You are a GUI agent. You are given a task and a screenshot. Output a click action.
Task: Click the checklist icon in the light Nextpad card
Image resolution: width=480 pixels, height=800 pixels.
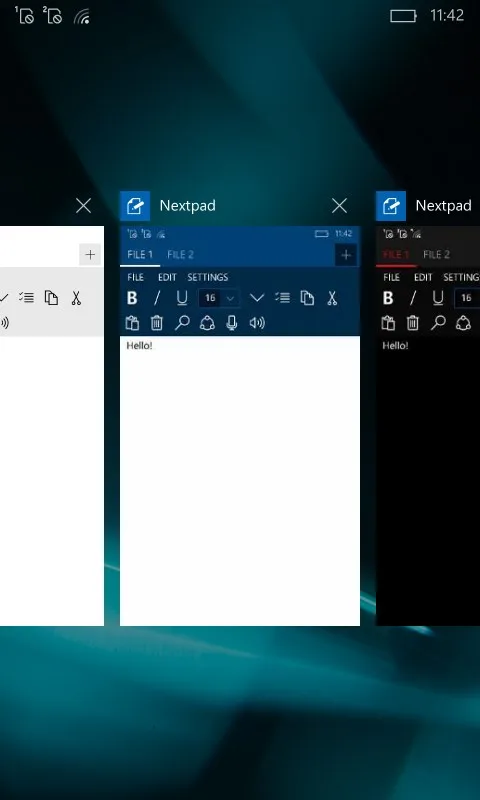pyautogui.click(x=26, y=298)
